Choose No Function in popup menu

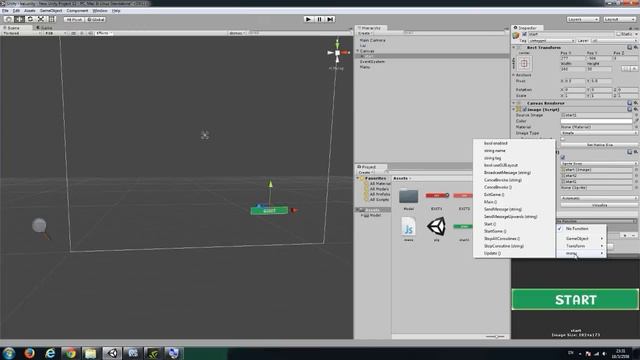coord(581,229)
